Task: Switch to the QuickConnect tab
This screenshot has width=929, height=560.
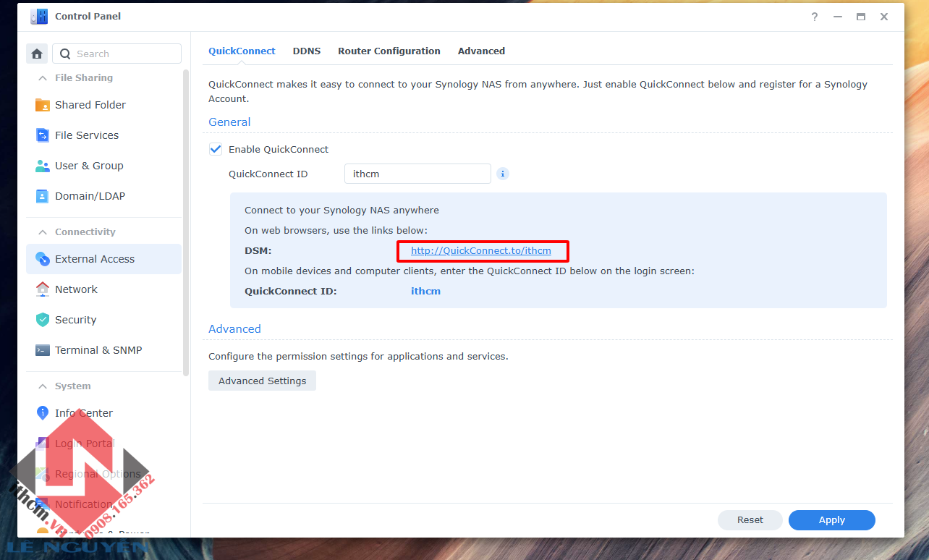Action: coord(242,51)
